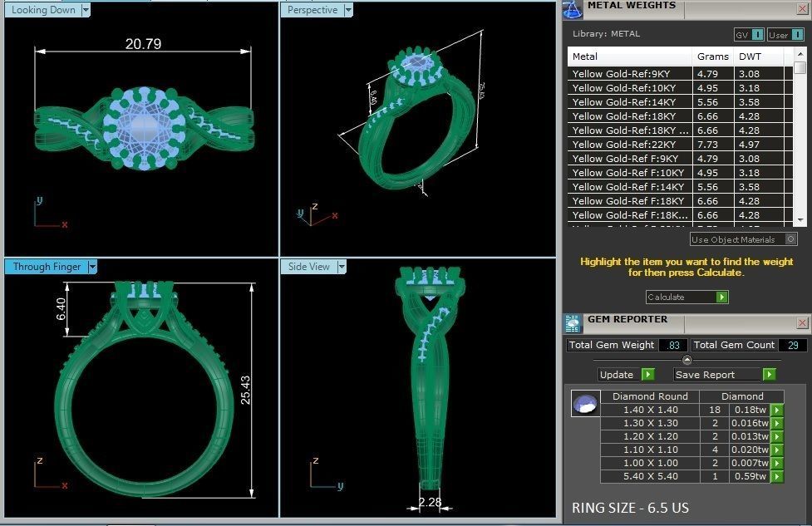Click the Gem Reporter panel icon

pyautogui.click(x=573, y=323)
